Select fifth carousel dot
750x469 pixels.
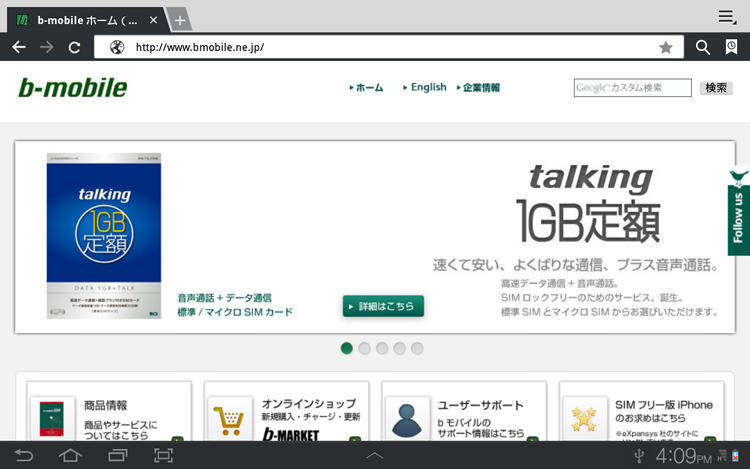click(x=417, y=349)
